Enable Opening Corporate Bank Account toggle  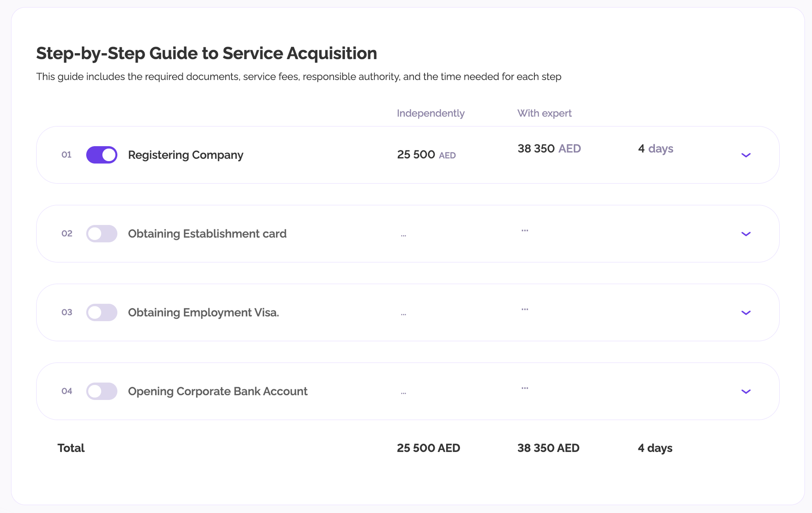point(102,391)
